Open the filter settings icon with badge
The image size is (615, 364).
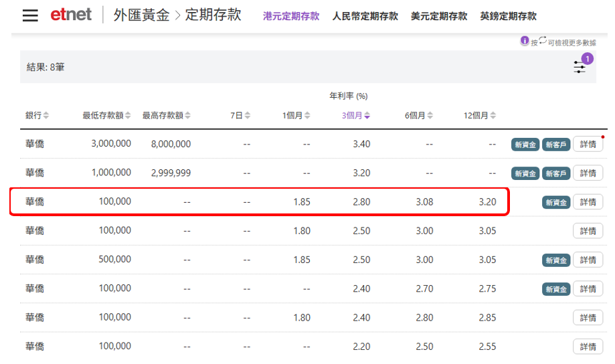coord(580,67)
